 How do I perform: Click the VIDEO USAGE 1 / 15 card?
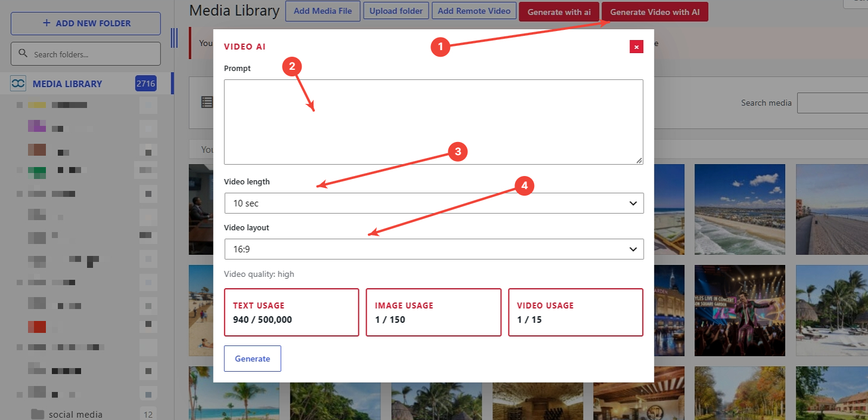click(576, 313)
